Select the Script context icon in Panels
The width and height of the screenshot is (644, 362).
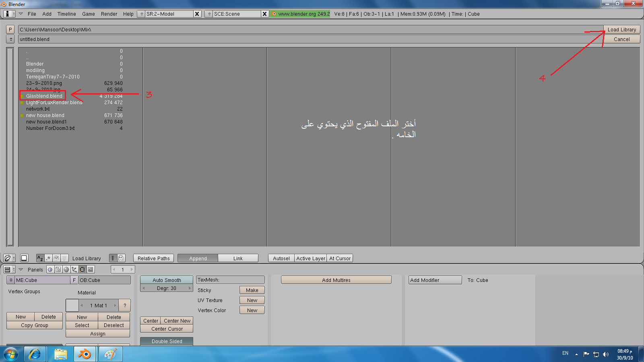(58, 269)
